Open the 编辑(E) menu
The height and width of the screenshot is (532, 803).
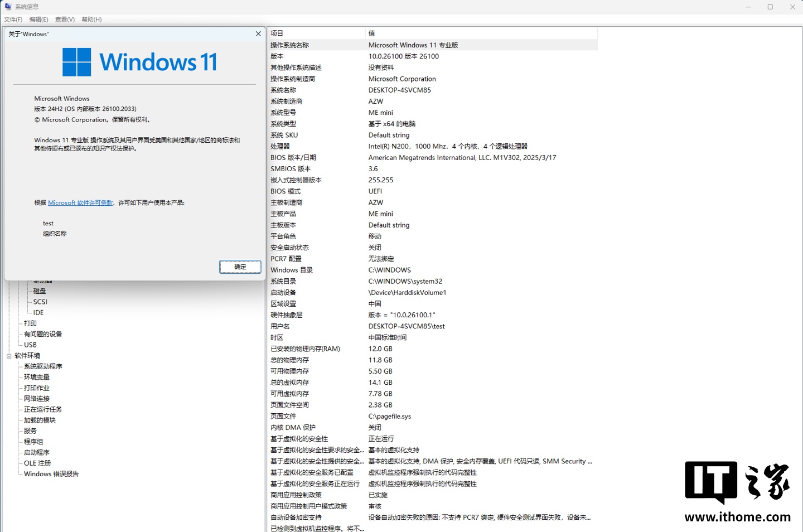(x=39, y=20)
